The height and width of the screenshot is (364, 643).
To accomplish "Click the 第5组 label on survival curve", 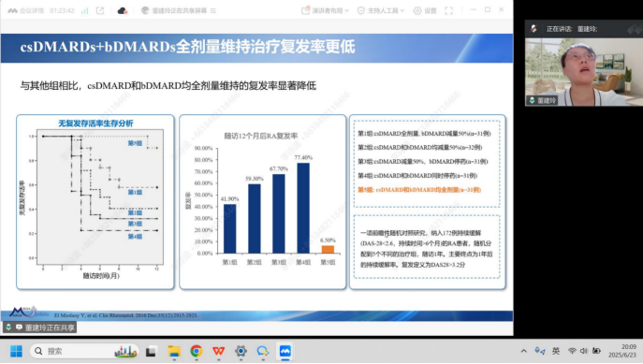I will (135, 143).
